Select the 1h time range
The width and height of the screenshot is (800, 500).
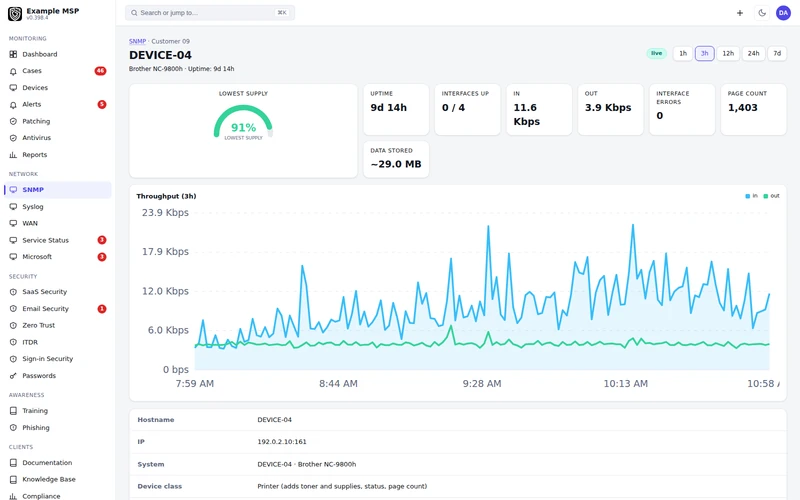(683, 53)
